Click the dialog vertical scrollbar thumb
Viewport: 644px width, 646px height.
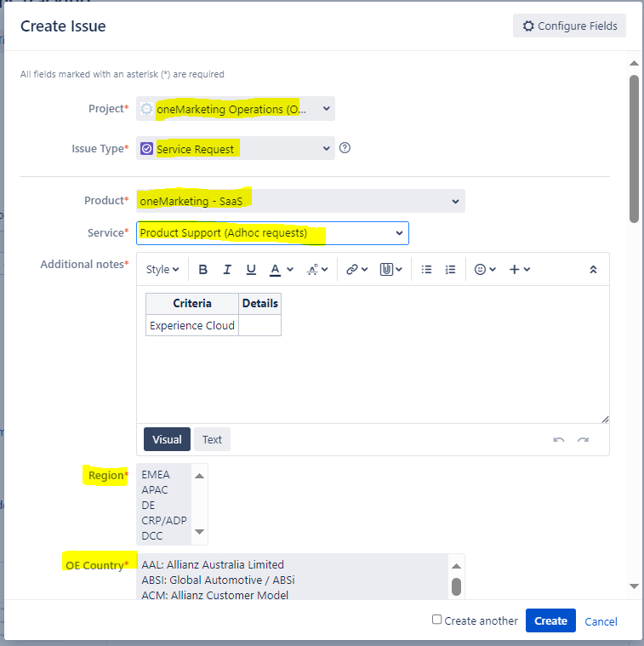634,149
